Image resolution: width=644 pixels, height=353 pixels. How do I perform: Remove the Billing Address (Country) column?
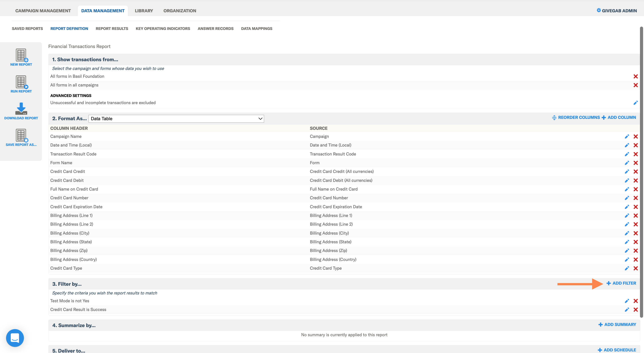coord(636,260)
